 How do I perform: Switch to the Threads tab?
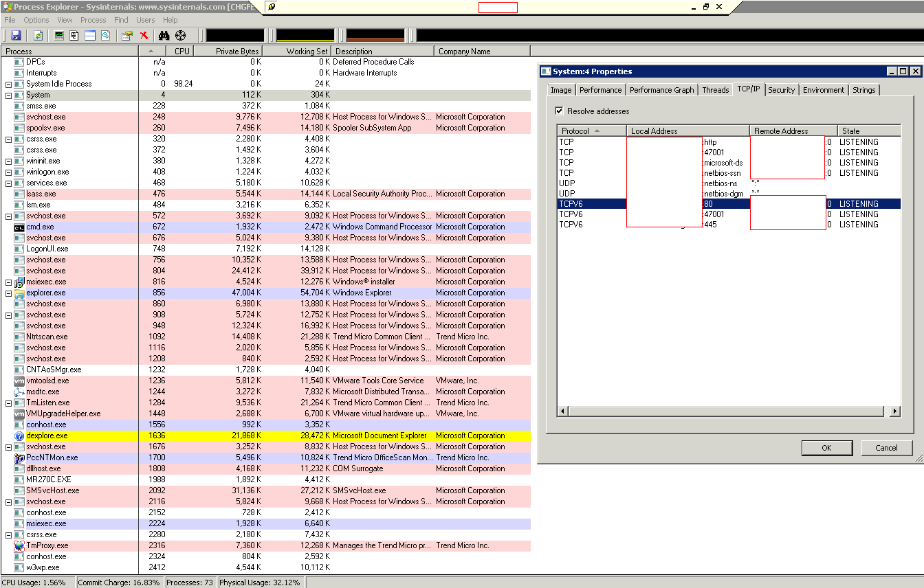[715, 90]
